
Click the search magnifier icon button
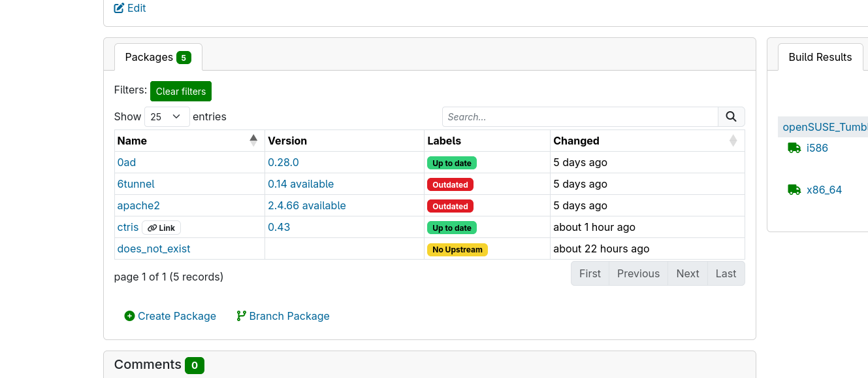731,117
